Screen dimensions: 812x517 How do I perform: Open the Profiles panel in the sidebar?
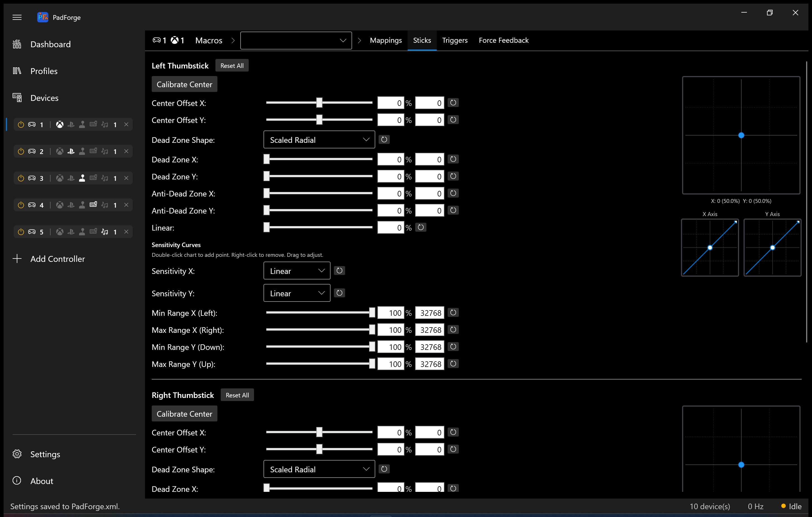44,71
